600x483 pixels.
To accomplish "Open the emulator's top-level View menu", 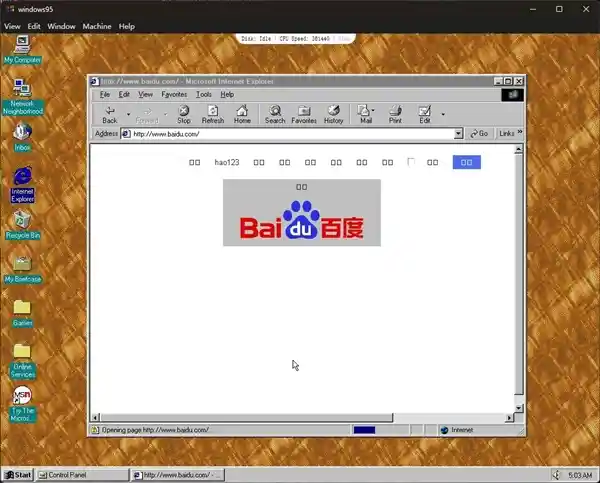I will 12,26.
